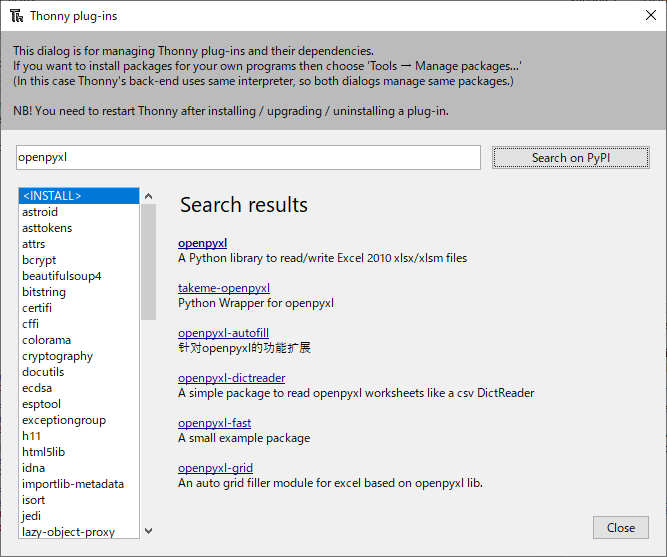Click the package search input field
This screenshot has width=667, height=557.
[x=248, y=157]
